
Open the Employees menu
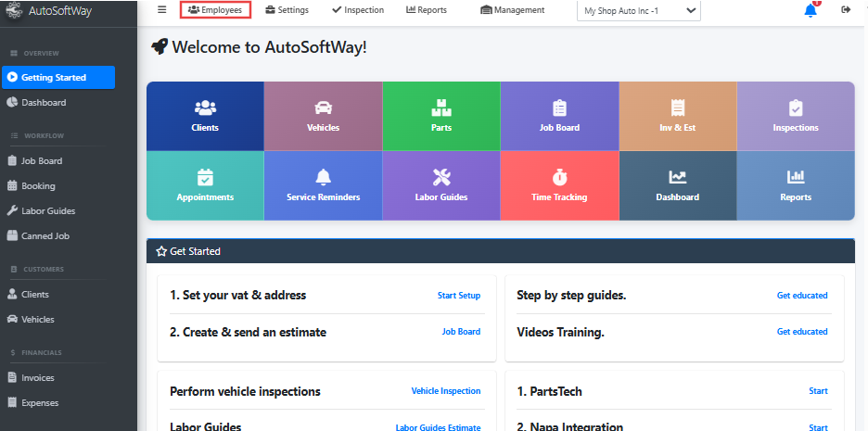(x=215, y=10)
